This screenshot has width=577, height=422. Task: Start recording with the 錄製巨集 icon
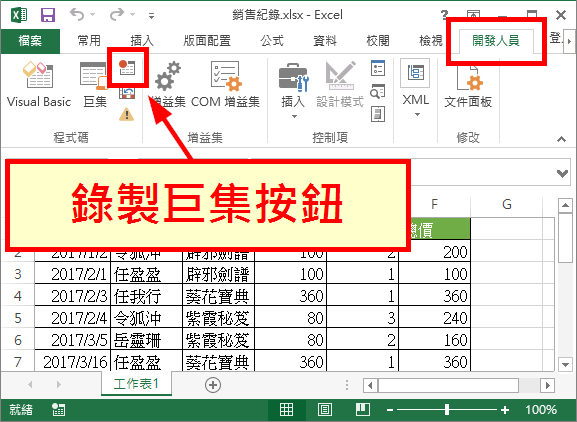(x=127, y=68)
